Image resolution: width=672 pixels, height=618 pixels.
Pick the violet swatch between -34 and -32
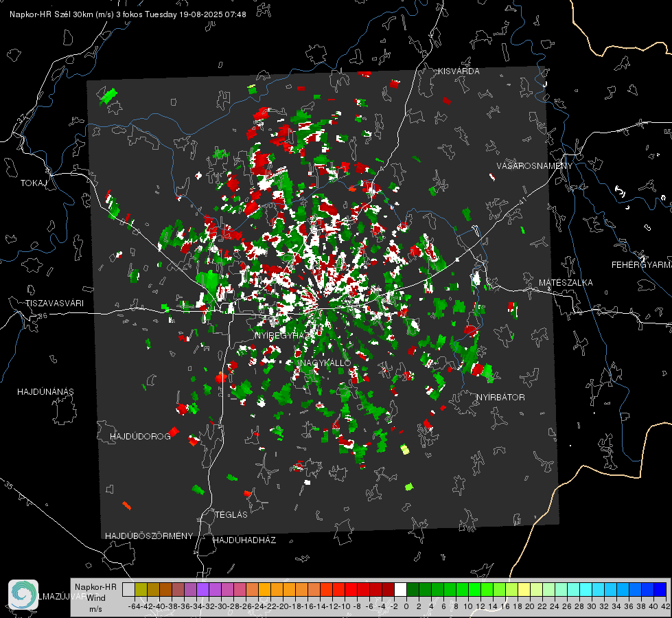click(x=202, y=589)
